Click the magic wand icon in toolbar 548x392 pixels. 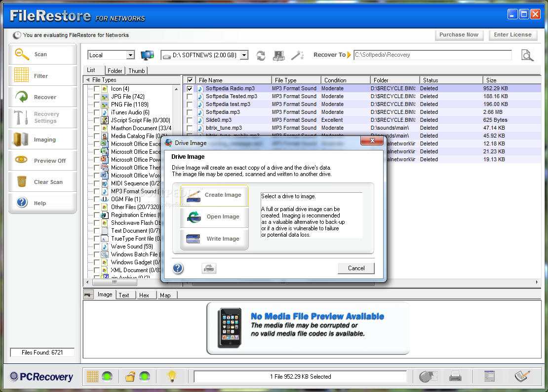pyautogui.click(x=297, y=55)
